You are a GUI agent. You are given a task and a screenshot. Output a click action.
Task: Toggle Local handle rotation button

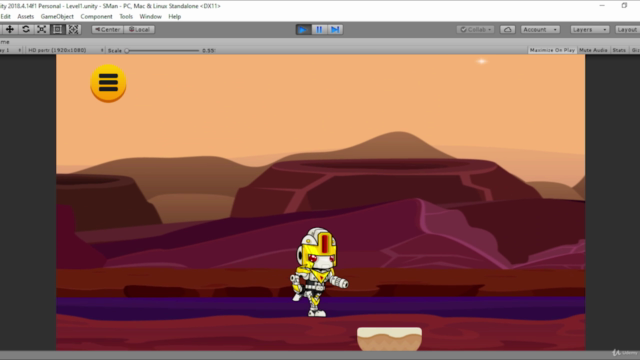[x=139, y=29]
